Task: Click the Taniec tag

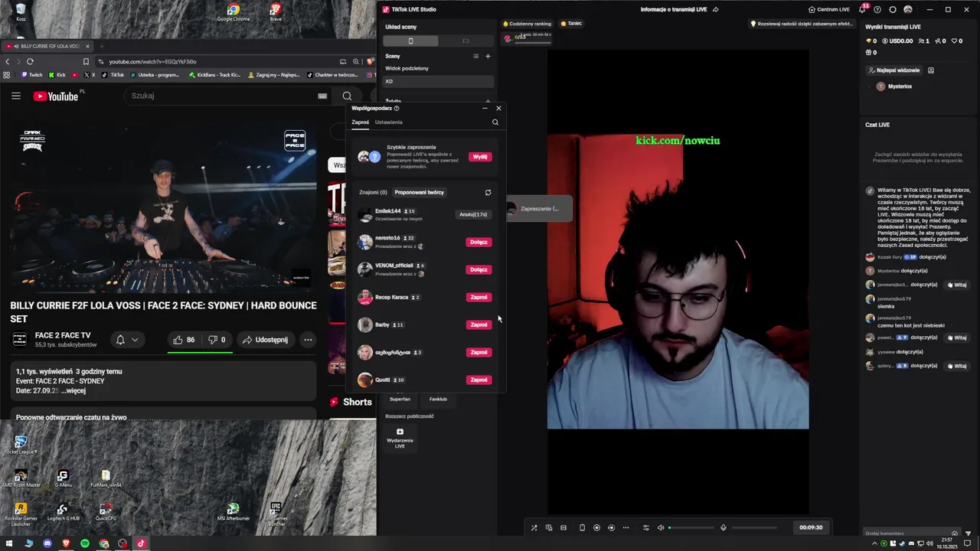Action: [571, 24]
